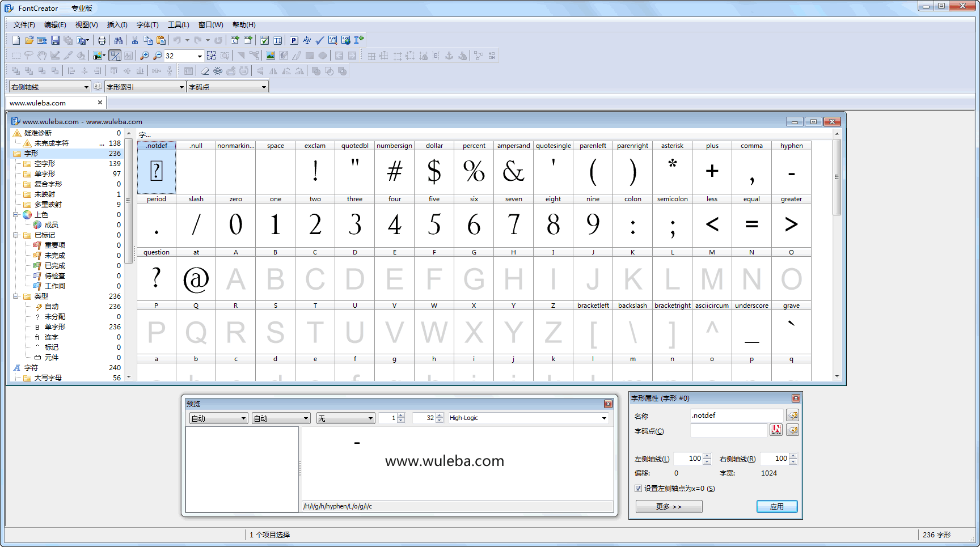Open the 帮助(H) menu

pos(244,25)
